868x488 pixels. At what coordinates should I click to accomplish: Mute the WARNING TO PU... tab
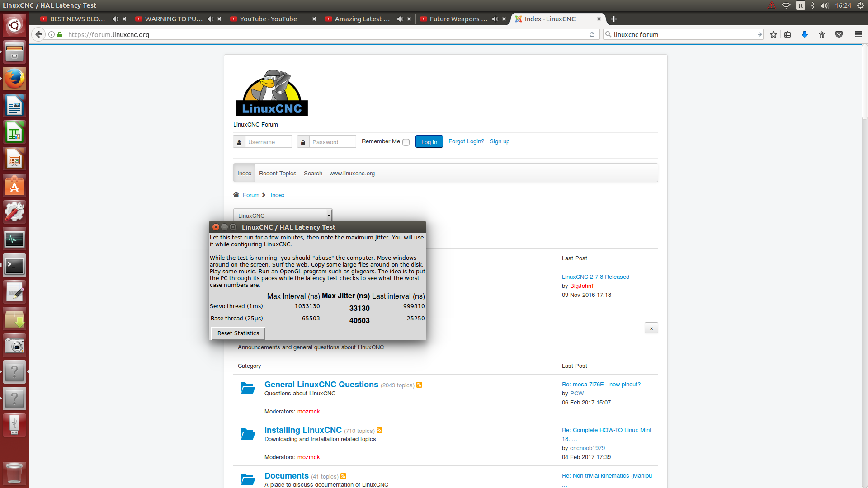tap(210, 19)
